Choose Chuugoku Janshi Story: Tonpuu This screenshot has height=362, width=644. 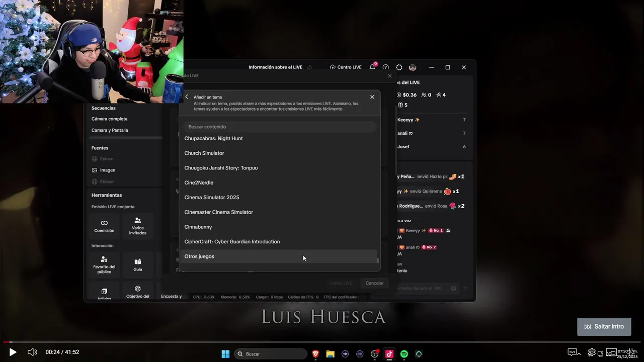(279, 168)
